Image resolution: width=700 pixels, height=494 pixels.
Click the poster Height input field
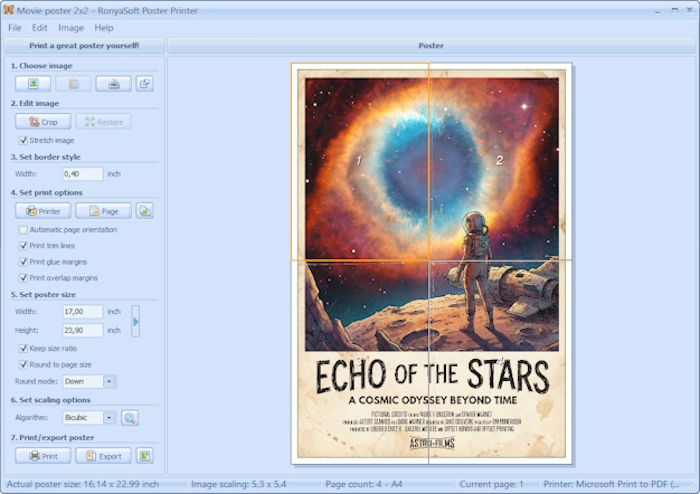83,330
